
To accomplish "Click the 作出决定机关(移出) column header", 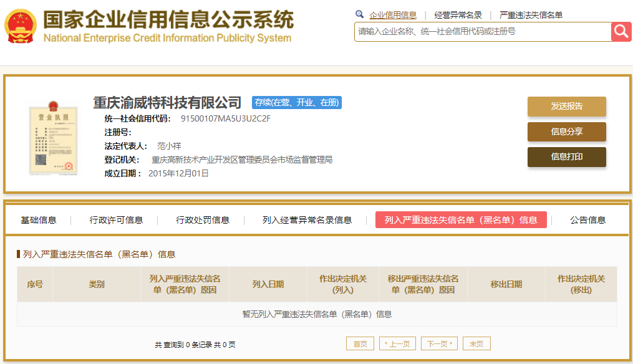I will (x=581, y=284).
